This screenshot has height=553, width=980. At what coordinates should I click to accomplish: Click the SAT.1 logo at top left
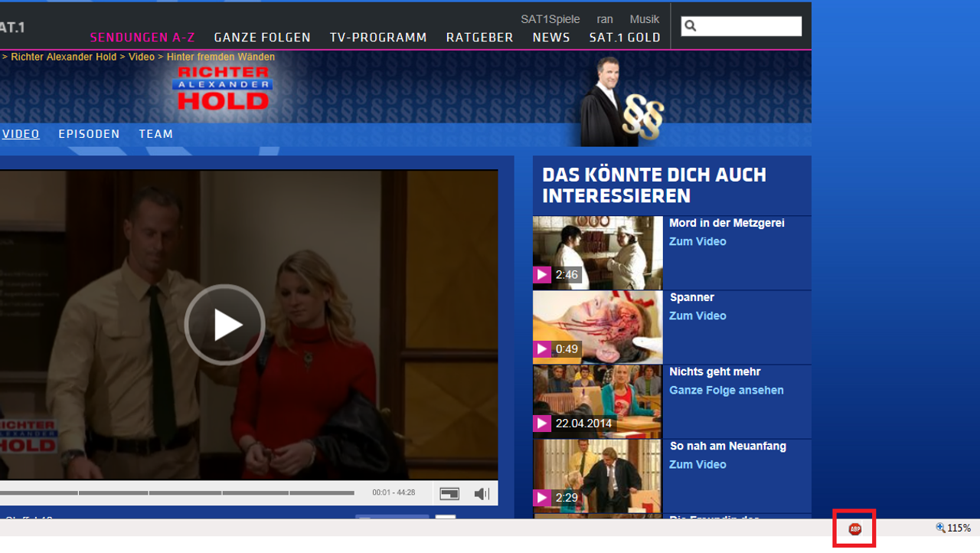(12, 28)
